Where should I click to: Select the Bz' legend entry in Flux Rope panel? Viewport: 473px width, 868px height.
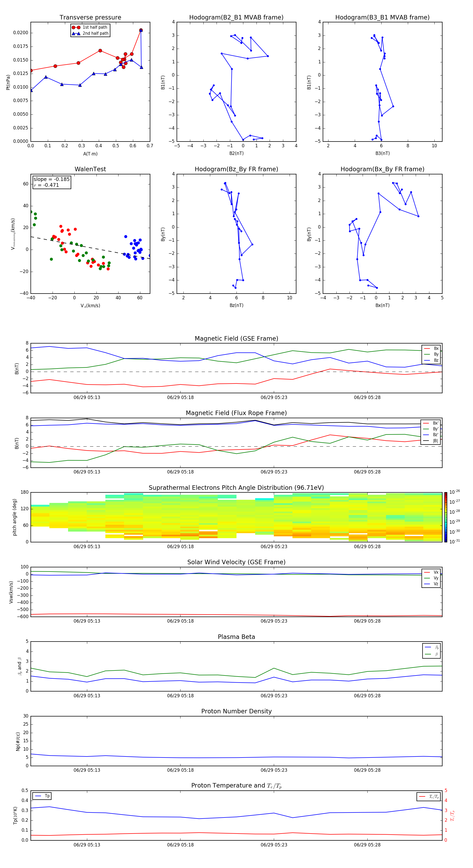pos(431,435)
